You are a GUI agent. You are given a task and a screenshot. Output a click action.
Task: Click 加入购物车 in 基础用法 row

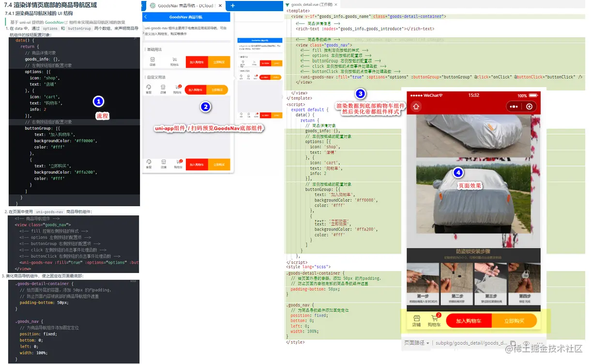[x=197, y=62]
